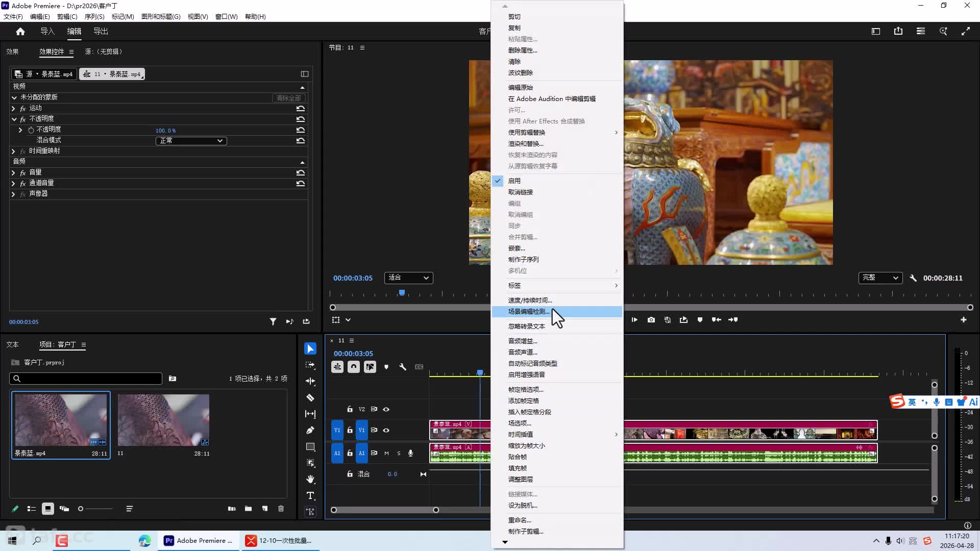Click the Audio Gain menu entry
980x551 pixels.
click(556, 341)
